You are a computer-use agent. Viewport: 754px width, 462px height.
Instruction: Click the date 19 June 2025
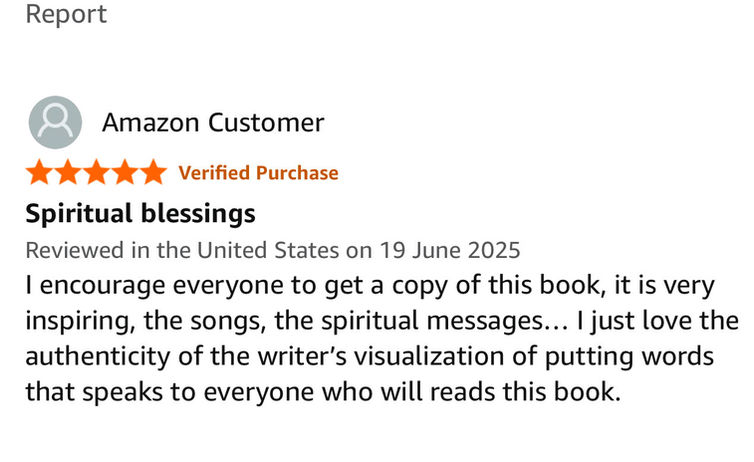[x=450, y=250]
